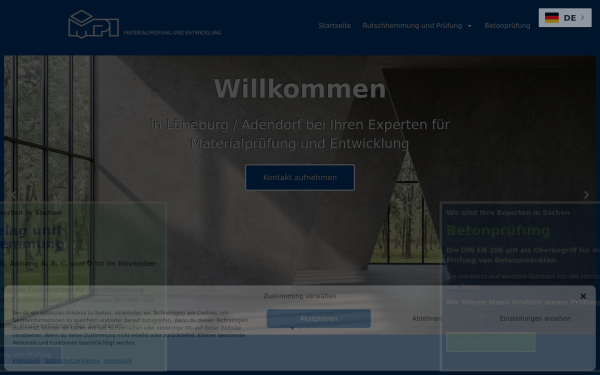Image resolution: width=600 pixels, height=375 pixels.
Task: Open the Betonprüfung navigation item
Action: 507,26
